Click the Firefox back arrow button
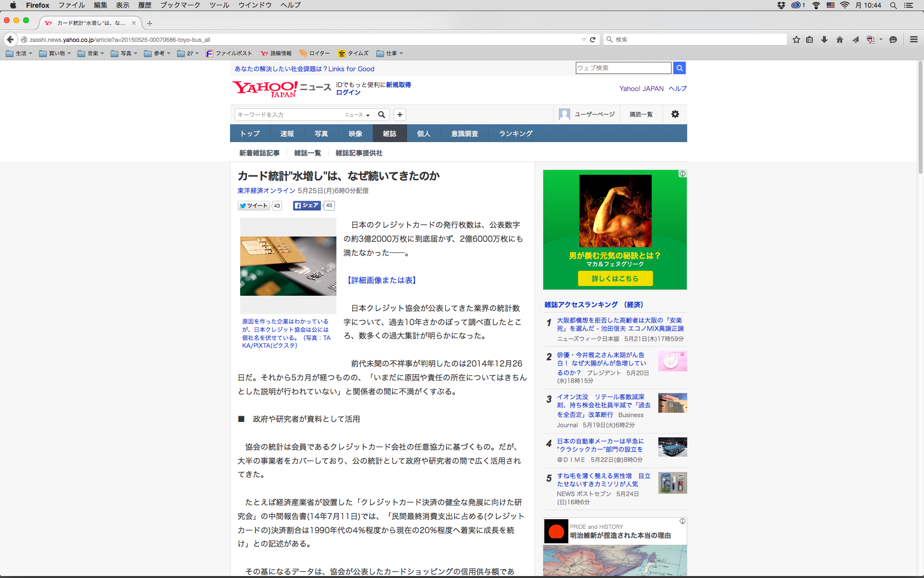The image size is (924, 578). point(10,39)
